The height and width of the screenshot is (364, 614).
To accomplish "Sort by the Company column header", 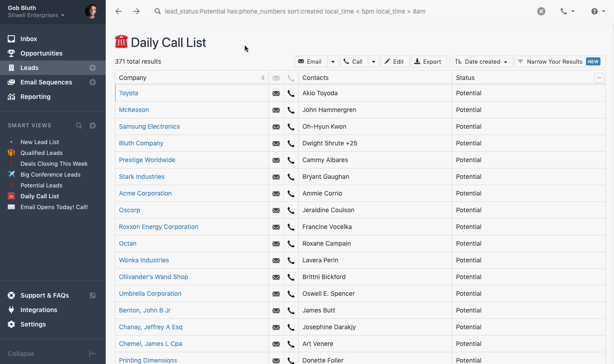I will pyautogui.click(x=192, y=78).
